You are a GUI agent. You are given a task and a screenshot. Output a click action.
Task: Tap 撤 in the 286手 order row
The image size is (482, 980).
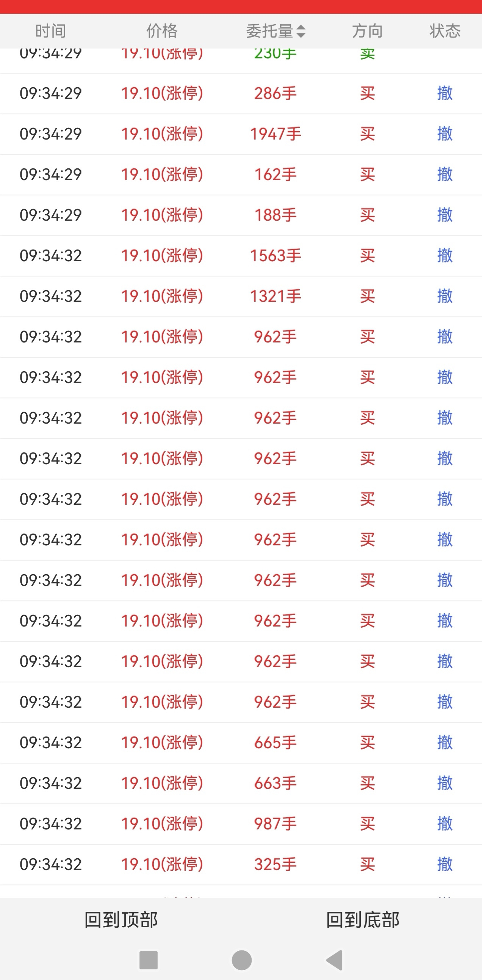click(x=445, y=93)
